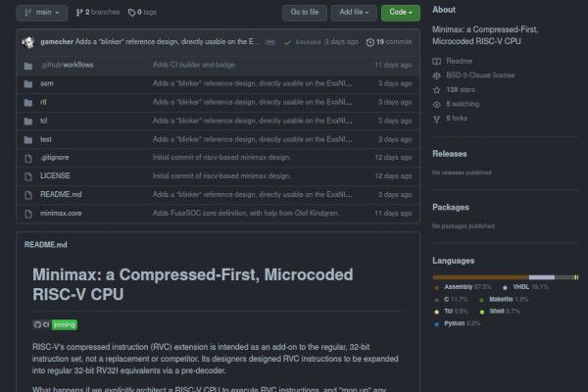The height and width of the screenshot is (392, 588).
Task: Click the forks icon beside 5 forks
Action: (437, 118)
